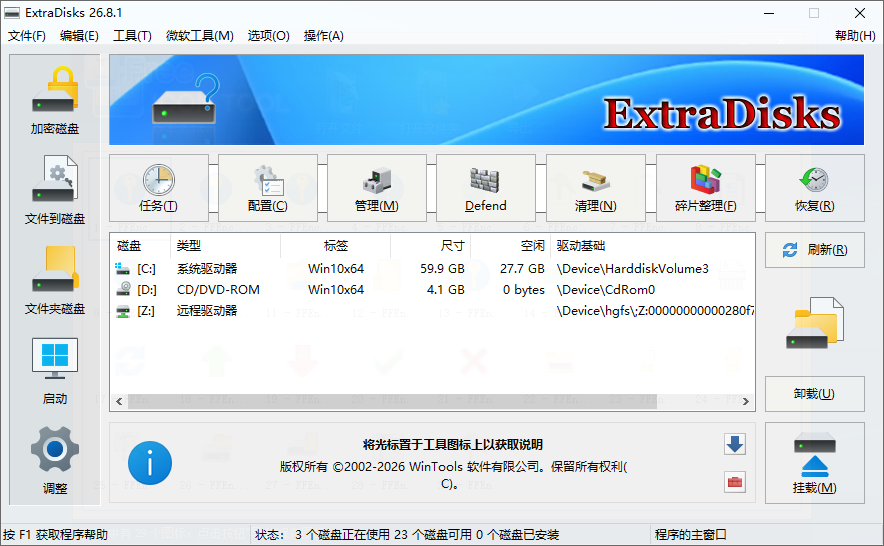Click the disk list horizontal scrollbar thumb
Image resolution: width=884 pixels, height=546 pixels.
(392, 401)
